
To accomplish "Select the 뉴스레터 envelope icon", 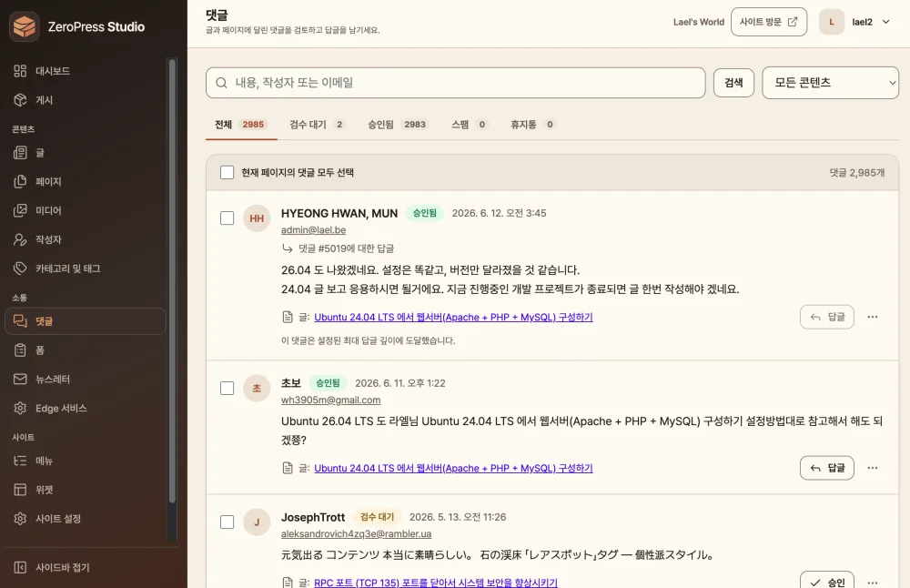I will [20, 379].
